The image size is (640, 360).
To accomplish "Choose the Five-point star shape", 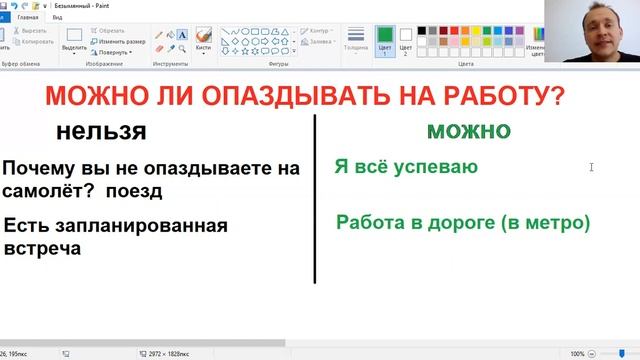I will pyautogui.click(x=245, y=51).
